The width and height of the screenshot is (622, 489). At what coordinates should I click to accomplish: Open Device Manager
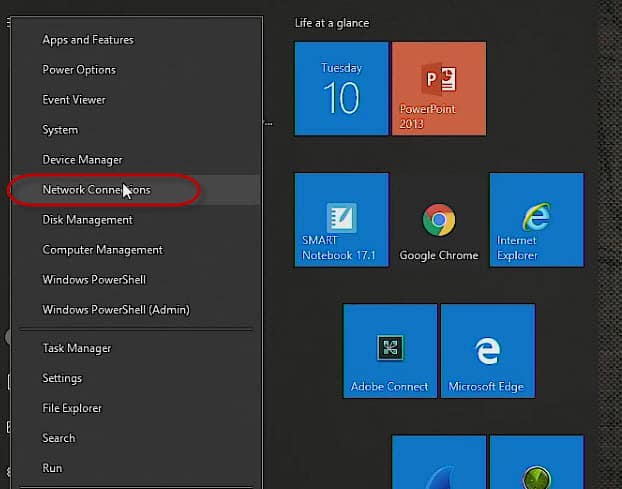(x=136, y=160)
